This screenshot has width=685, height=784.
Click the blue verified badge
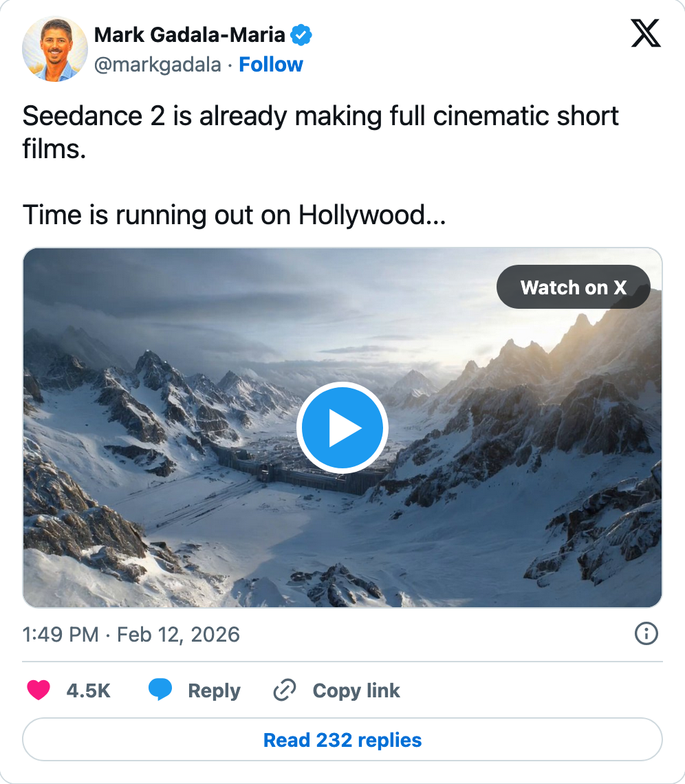pos(301,34)
